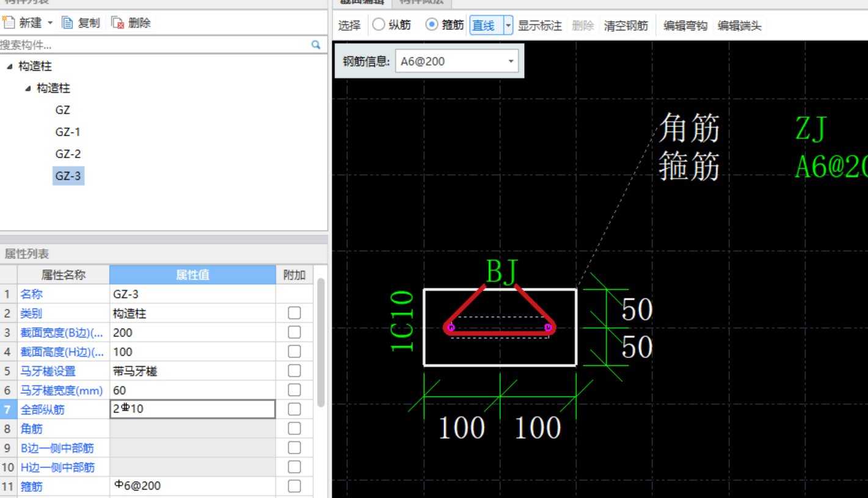Click 显示标注 button
The width and height of the screenshot is (868, 498).
539,26
